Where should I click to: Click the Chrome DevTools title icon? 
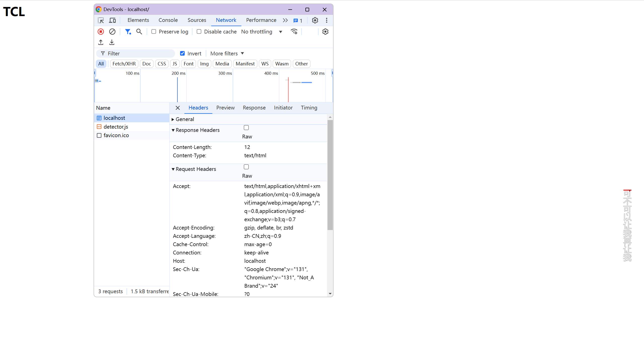coord(99,10)
